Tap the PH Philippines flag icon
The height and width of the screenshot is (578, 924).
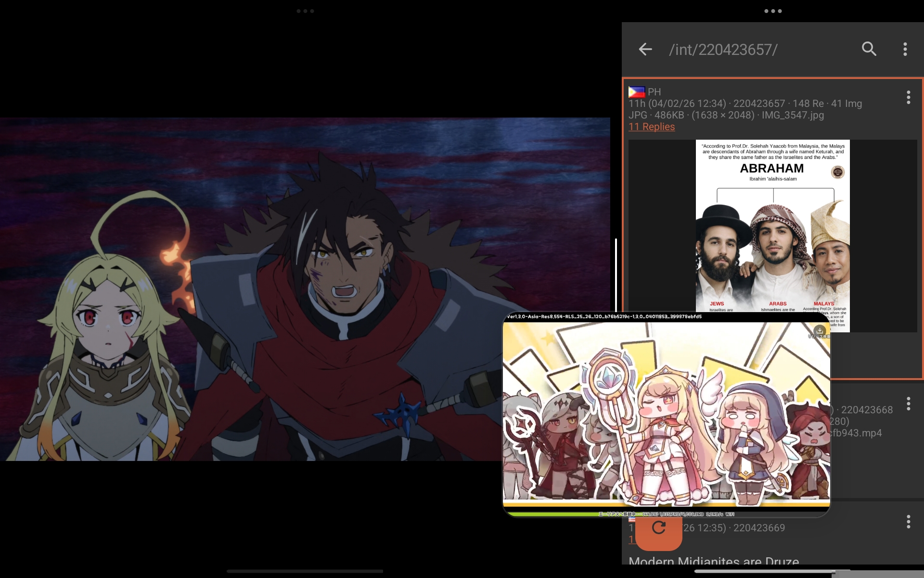637,92
